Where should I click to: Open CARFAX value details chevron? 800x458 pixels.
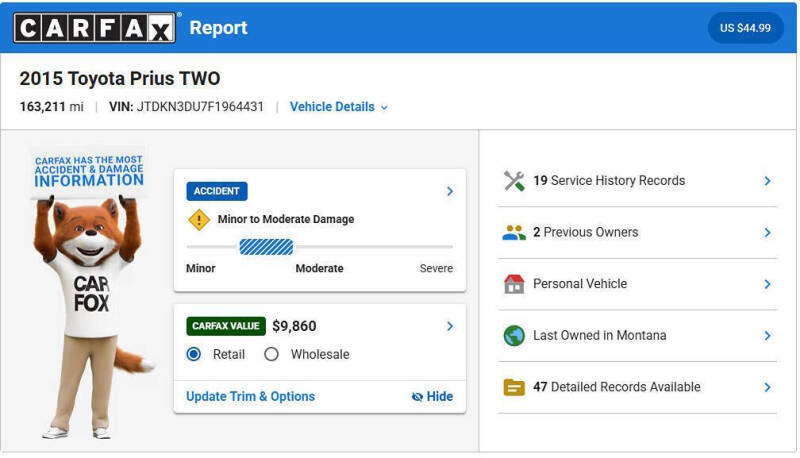pyautogui.click(x=449, y=326)
